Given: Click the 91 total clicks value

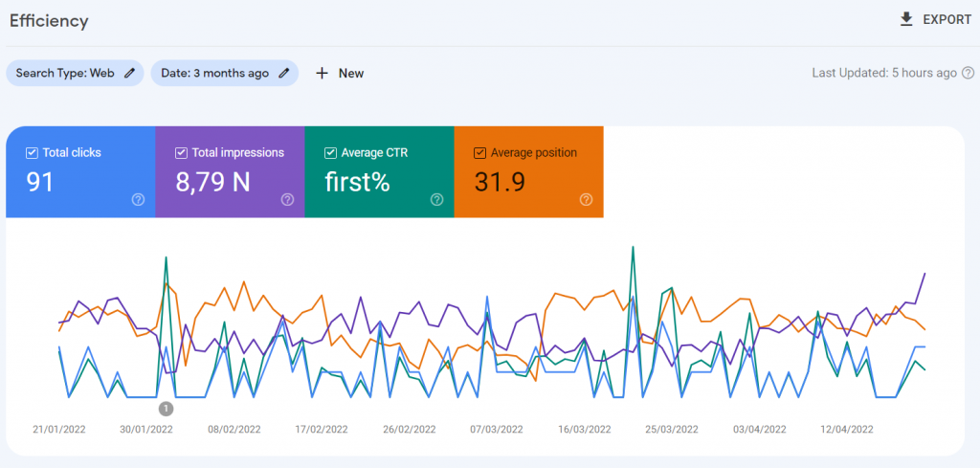Looking at the screenshot, I should (40, 182).
